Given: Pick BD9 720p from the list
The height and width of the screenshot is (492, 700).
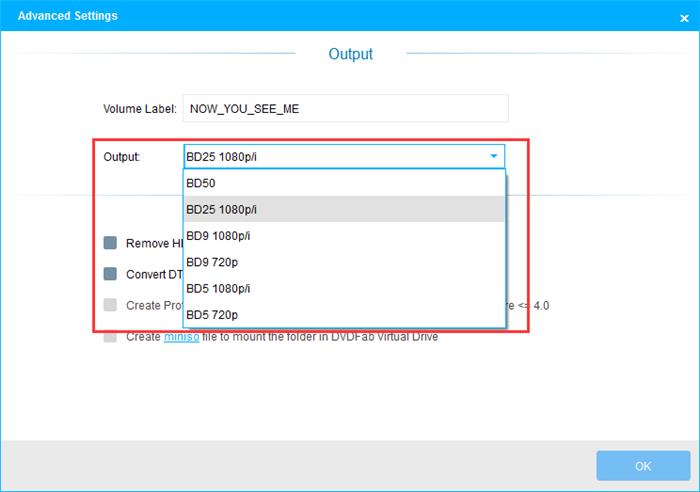Looking at the screenshot, I should [343, 262].
